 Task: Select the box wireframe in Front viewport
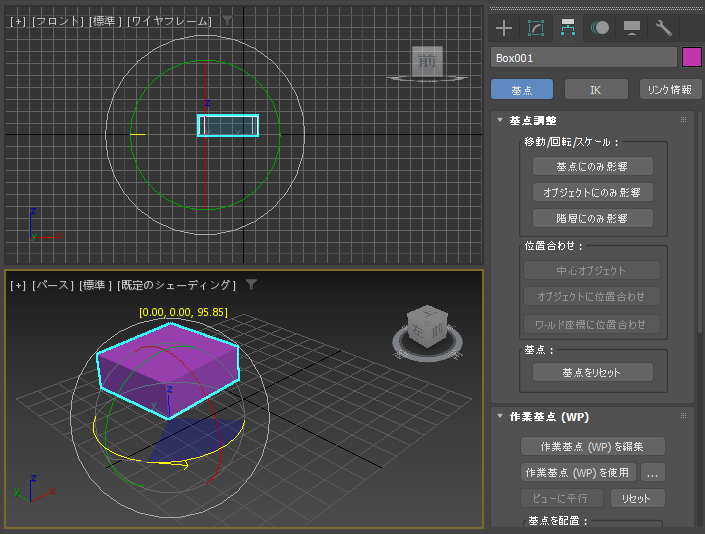228,125
